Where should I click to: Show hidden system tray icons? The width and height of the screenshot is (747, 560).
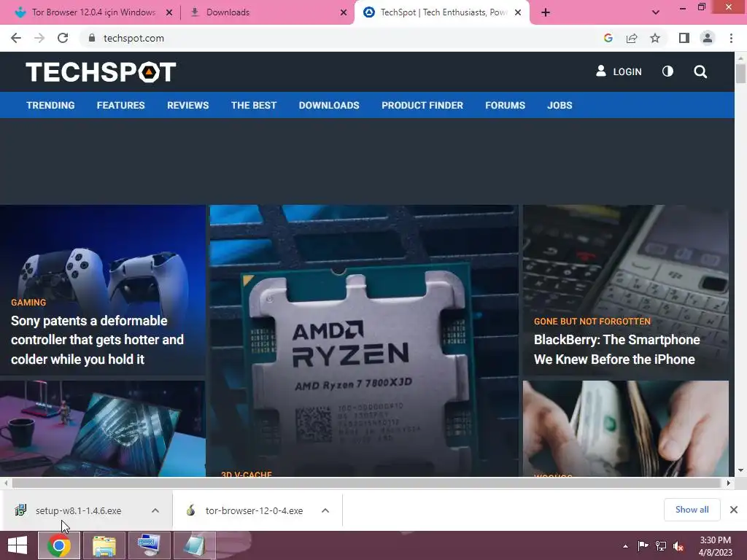pos(625,546)
